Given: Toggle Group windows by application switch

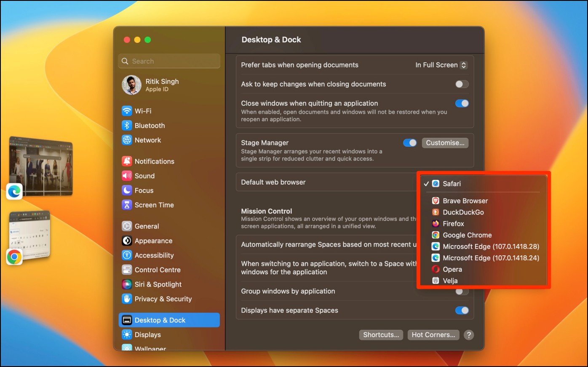Looking at the screenshot, I should 462,292.
